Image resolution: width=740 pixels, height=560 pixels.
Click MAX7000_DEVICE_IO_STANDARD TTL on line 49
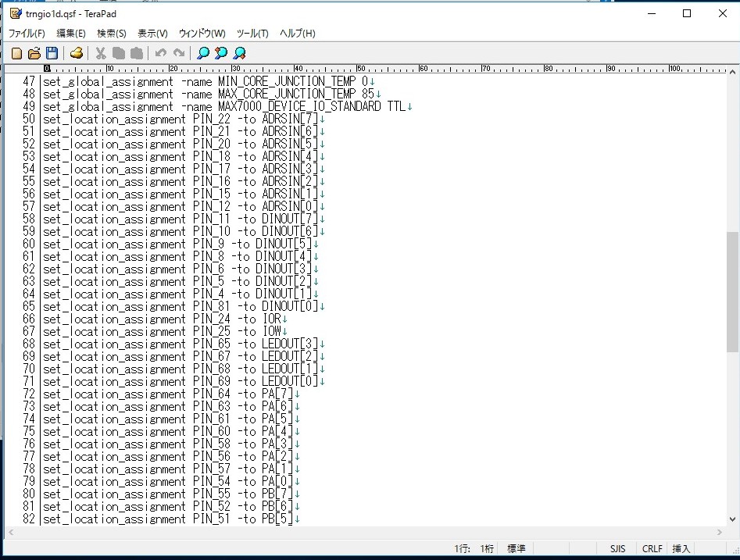click(312, 107)
